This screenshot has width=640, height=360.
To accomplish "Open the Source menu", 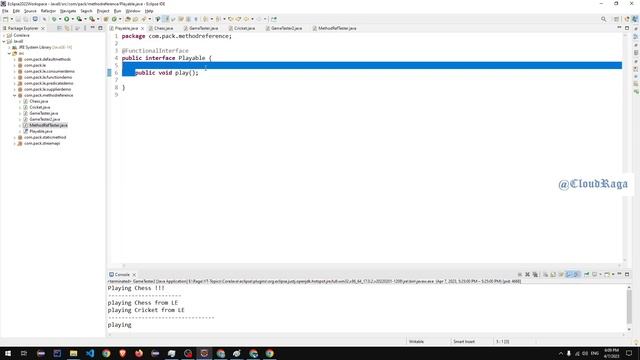I will pos(30,11).
